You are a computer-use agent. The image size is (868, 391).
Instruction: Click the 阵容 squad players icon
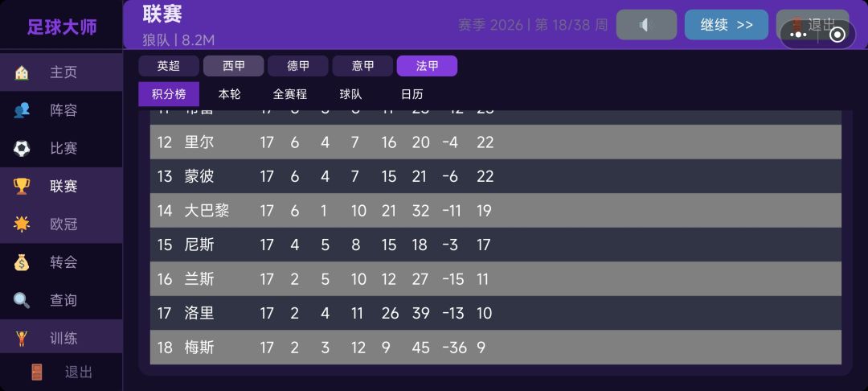[22, 110]
